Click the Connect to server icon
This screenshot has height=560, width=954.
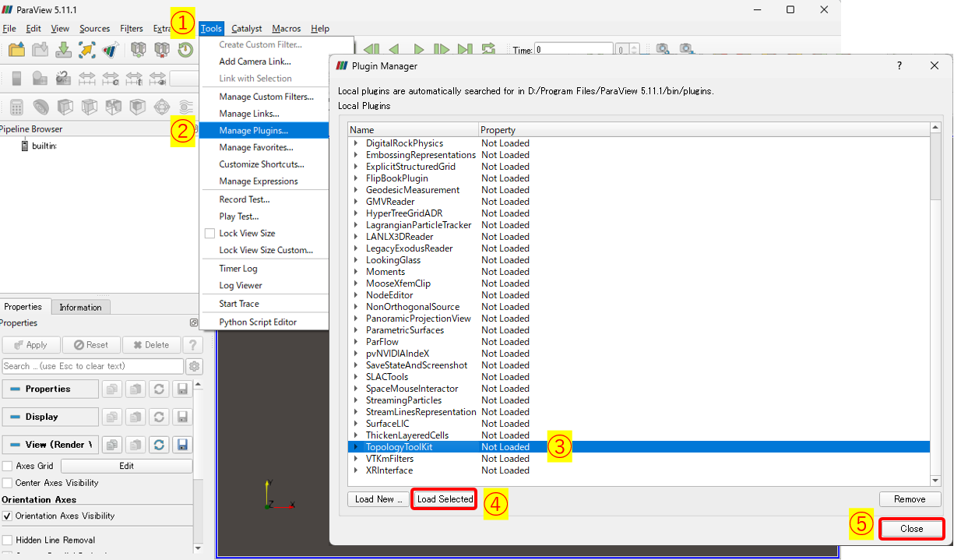[x=138, y=50]
